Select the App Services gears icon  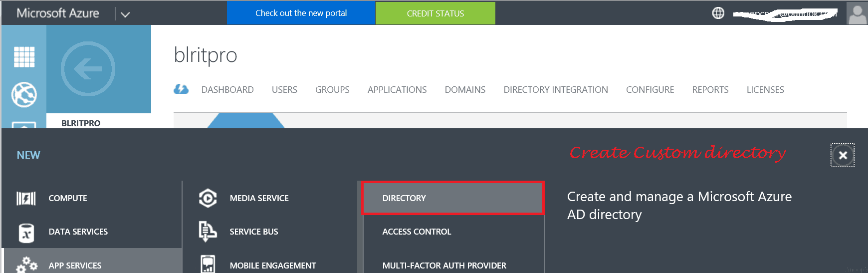[x=26, y=265]
